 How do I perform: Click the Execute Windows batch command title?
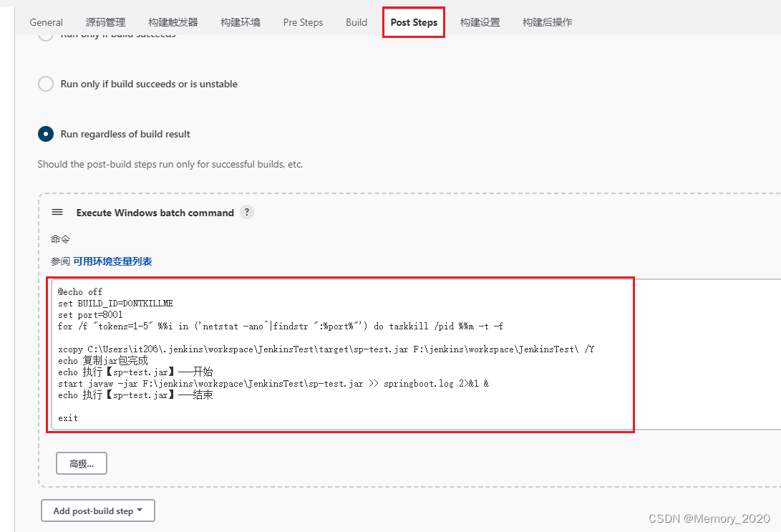pyautogui.click(x=155, y=213)
